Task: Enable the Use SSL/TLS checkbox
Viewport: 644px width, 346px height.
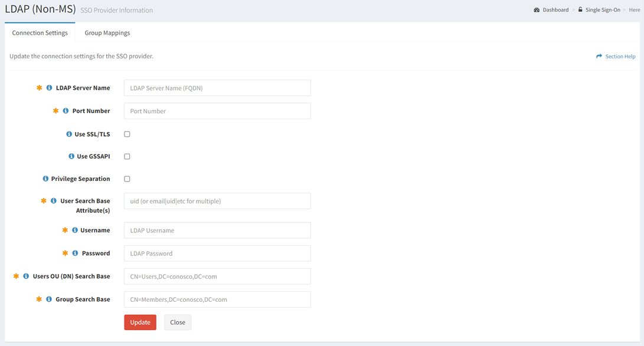Action: 127,134
